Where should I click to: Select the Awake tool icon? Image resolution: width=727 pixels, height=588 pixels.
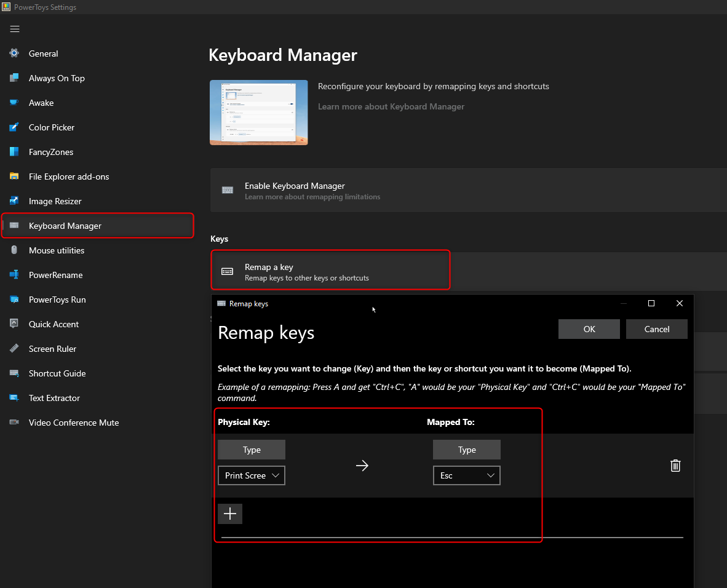point(15,103)
